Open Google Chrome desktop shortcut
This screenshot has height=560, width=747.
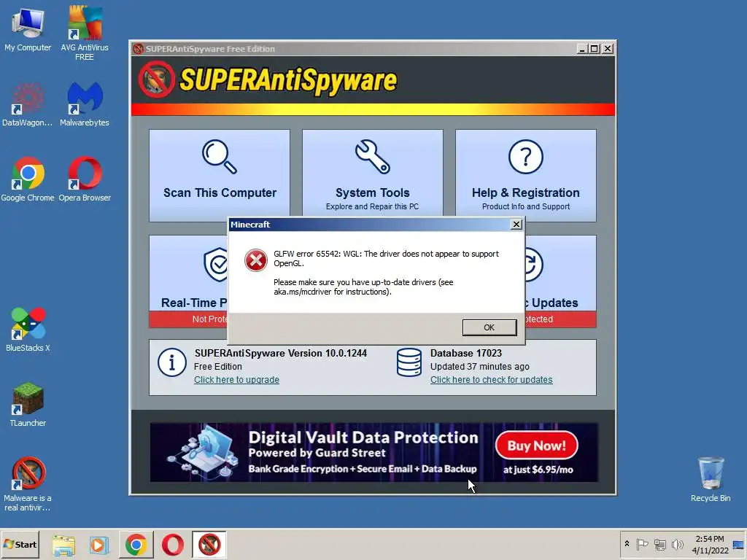click(28, 179)
